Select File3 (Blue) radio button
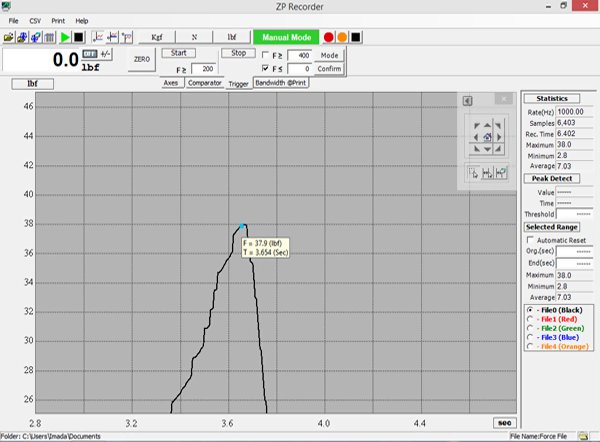This screenshot has height=442, width=600. tap(531, 337)
